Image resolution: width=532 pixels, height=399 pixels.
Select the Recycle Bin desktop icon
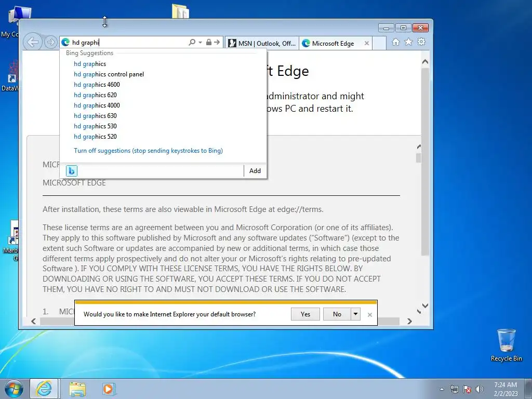coord(506,345)
